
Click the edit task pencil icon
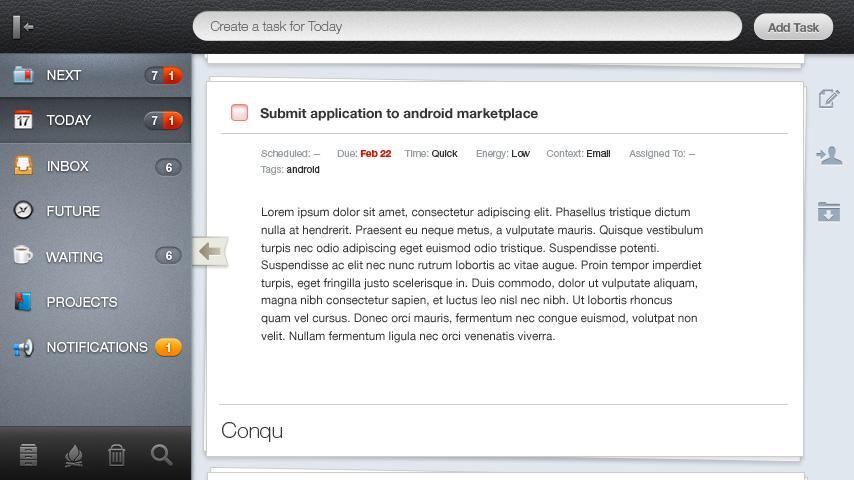point(828,98)
